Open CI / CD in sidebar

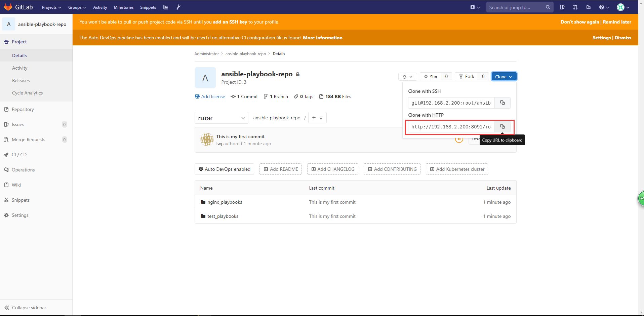[x=36, y=155]
